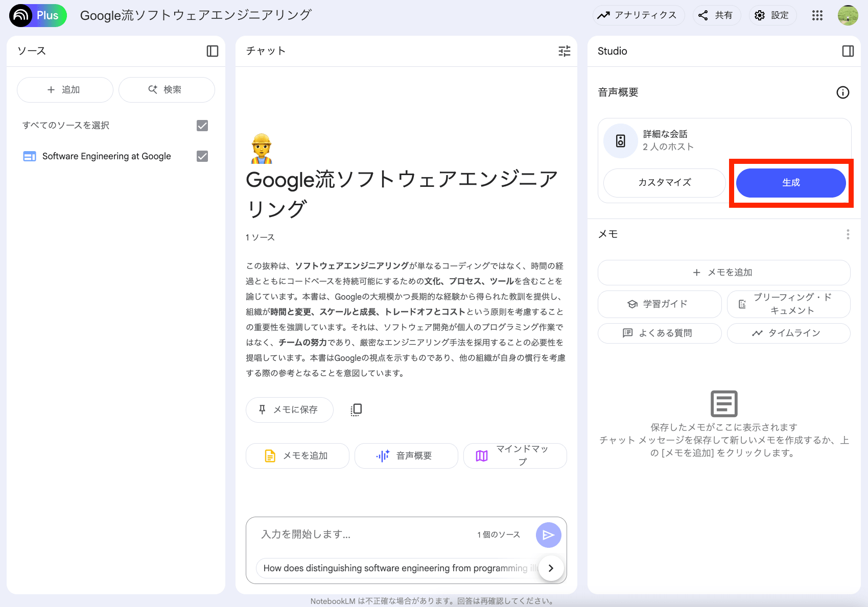
Task: Click the empty notes document icon
Action: pyautogui.click(x=724, y=404)
